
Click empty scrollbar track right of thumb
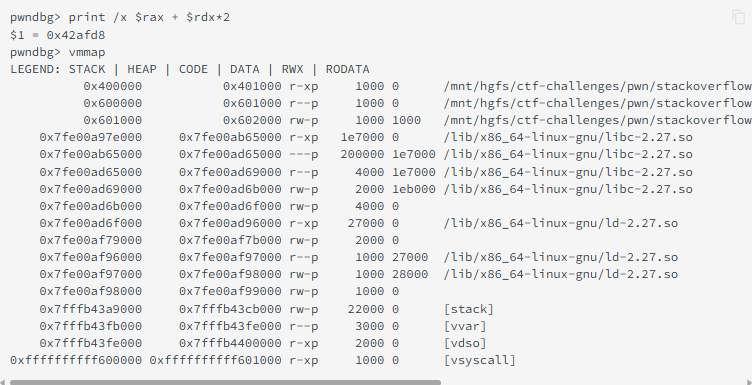click(595, 382)
